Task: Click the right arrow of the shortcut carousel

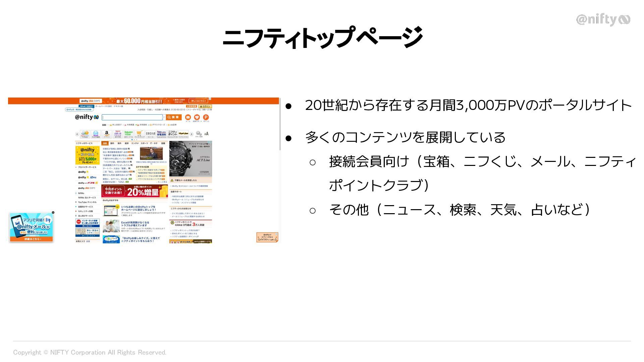Action: [x=192, y=134]
